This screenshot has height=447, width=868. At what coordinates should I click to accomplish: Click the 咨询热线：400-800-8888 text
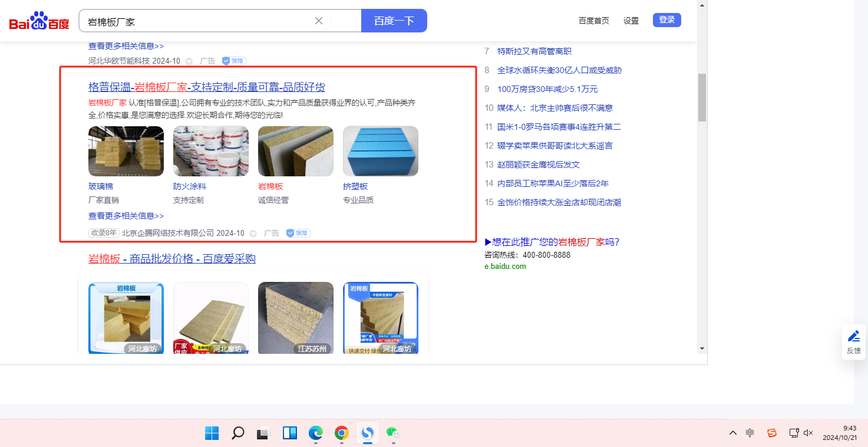527,255
